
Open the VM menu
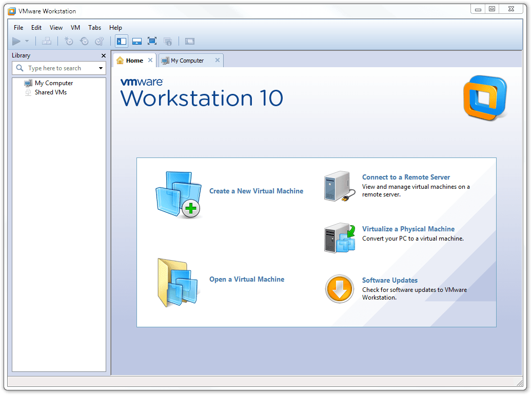click(75, 28)
